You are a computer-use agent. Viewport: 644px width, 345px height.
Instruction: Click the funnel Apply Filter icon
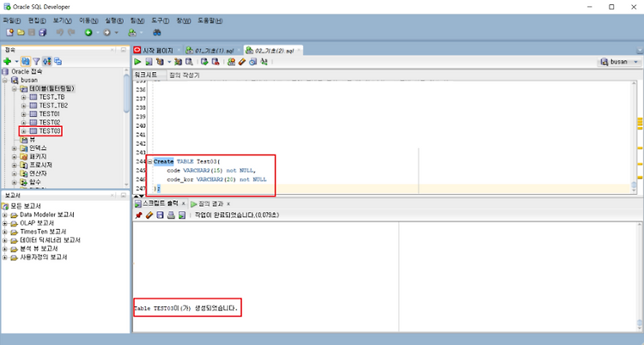37,62
